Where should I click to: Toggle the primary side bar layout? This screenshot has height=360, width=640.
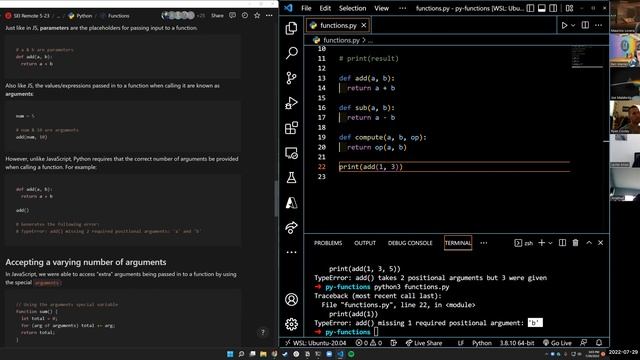[x=530, y=8]
